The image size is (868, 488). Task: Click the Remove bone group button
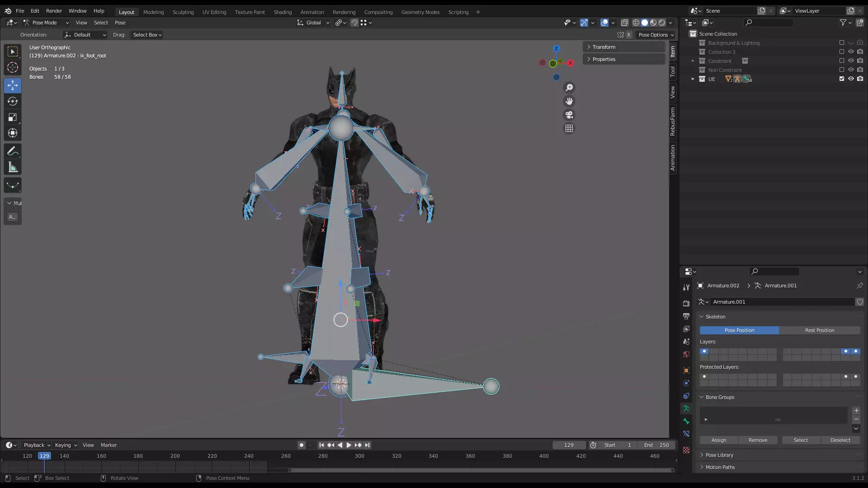(x=758, y=440)
